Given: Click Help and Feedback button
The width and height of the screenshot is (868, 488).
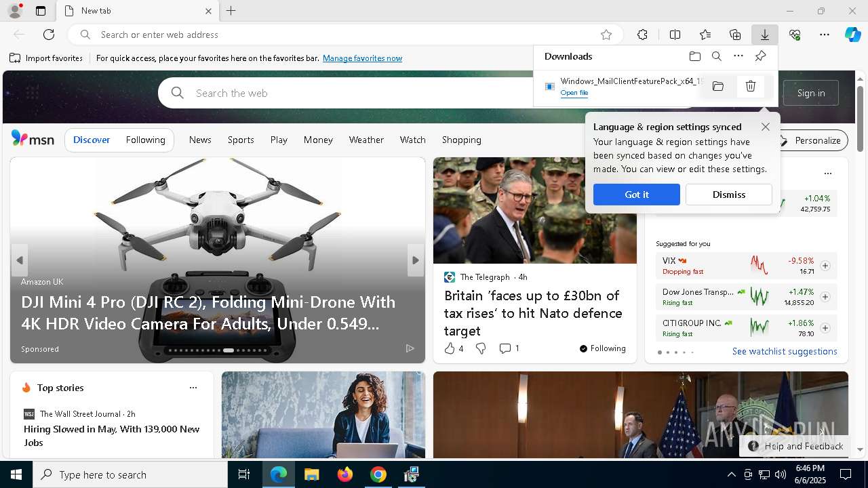Looking at the screenshot, I should click(x=795, y=446).
